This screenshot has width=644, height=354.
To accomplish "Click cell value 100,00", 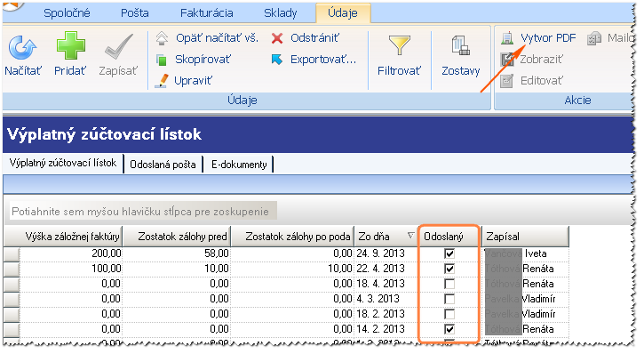I will [107, 269].
